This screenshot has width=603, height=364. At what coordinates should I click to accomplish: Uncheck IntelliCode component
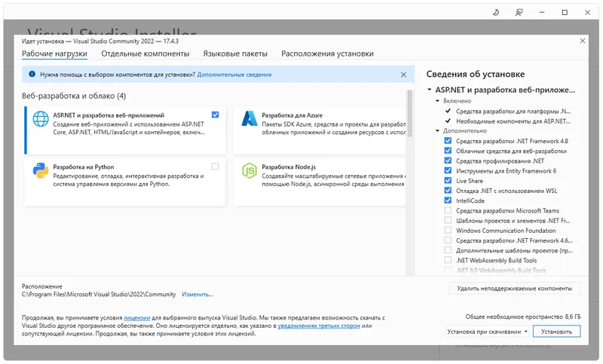click(448, 200)
